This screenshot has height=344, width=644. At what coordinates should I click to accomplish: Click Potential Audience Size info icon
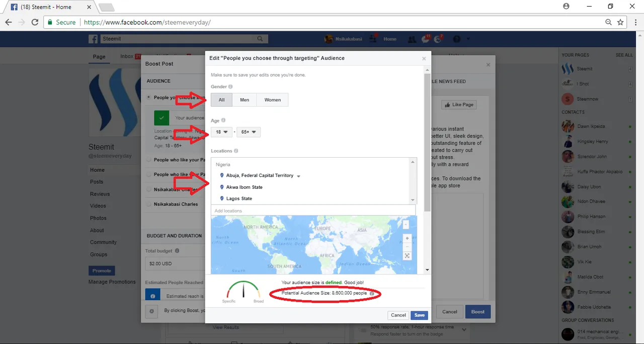pos(372,293)
